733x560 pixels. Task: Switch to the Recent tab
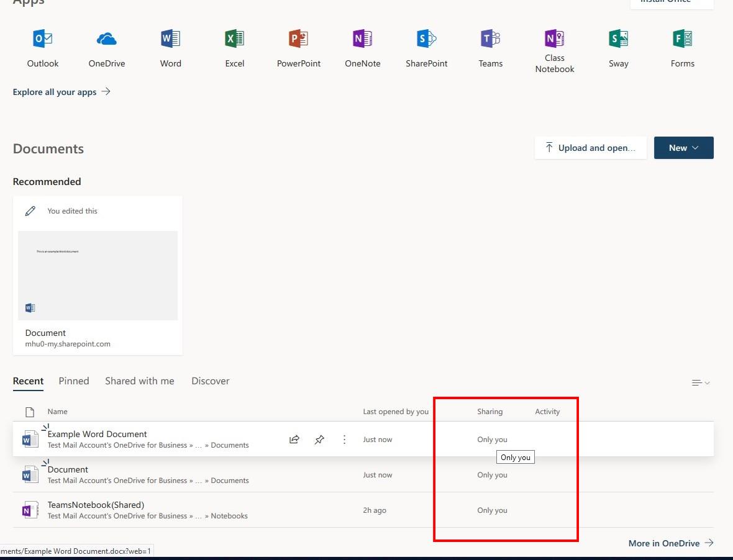(x=28, y=381)
